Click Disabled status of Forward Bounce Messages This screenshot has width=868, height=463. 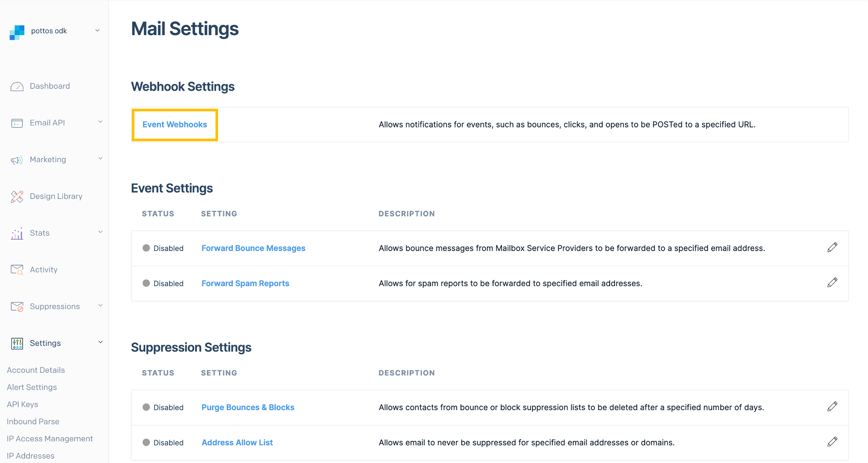pyautogui.click(x=163, y=248)
